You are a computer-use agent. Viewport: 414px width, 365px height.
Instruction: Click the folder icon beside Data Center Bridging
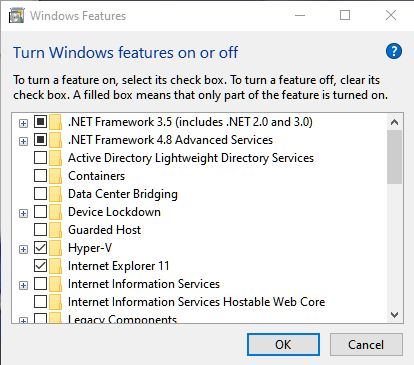click(x=55, y=194)
